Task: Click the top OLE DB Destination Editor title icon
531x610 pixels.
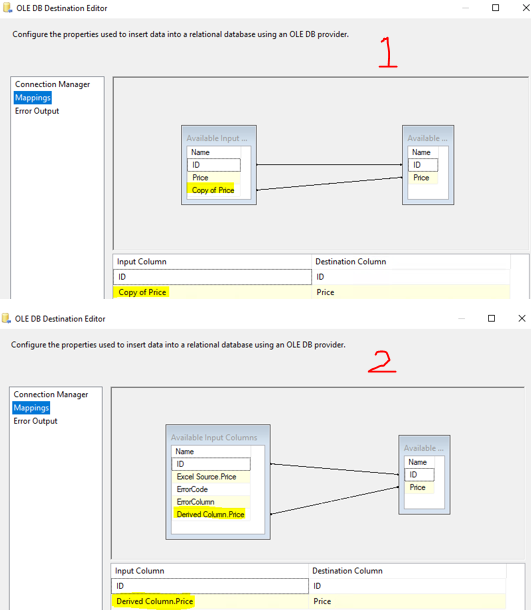Action: click(x=7, y=8)
